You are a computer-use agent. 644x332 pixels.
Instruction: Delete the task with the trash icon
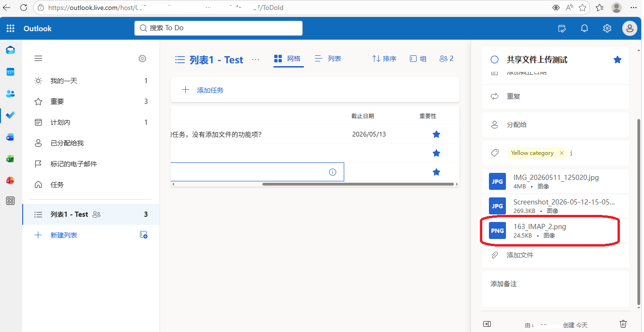(x=623, y=324)
